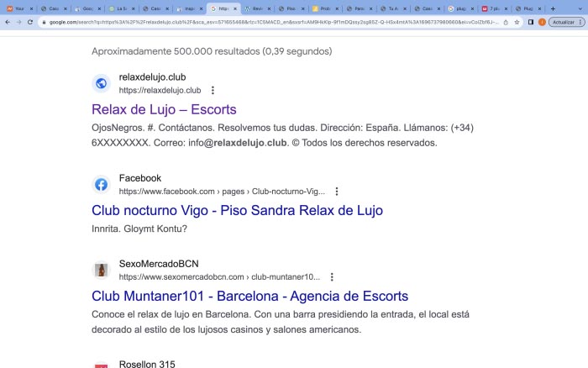
Task: Open 'Club Muntaner101 - Barcelona' result link
Action: (249, 296)
